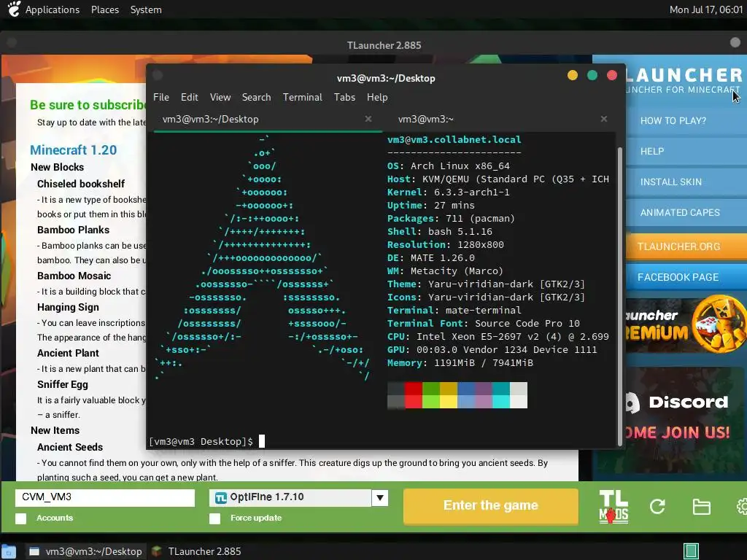Open the version combo box OptiFine 1.7.10
The width and height of the screenshot is (747, 560).
click(298, 498)
